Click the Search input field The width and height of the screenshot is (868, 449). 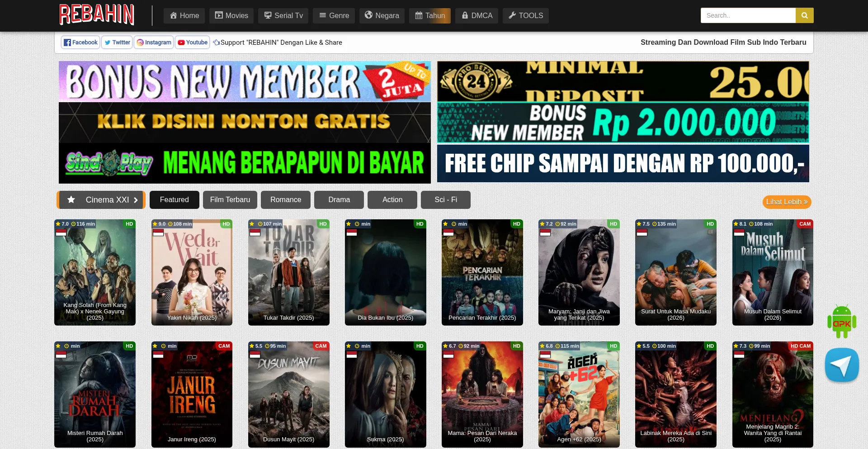click(x=748, y=15)
